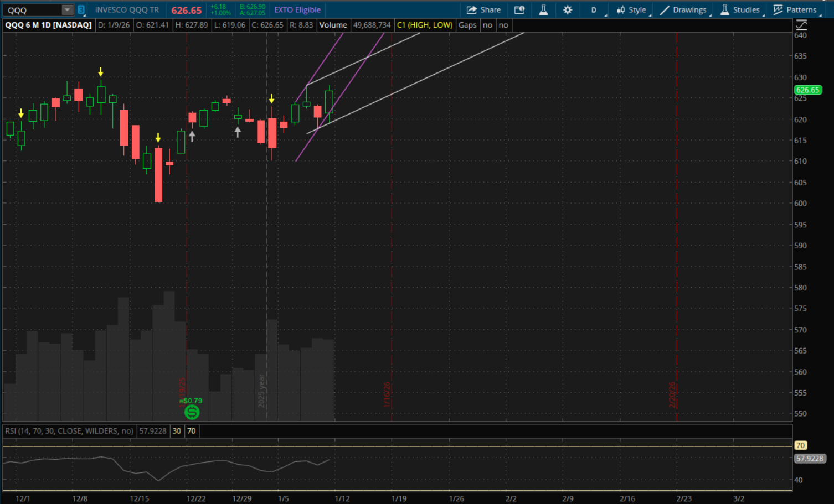Expand the QQQ symbol dropdown arrow

tap(67, 10)
